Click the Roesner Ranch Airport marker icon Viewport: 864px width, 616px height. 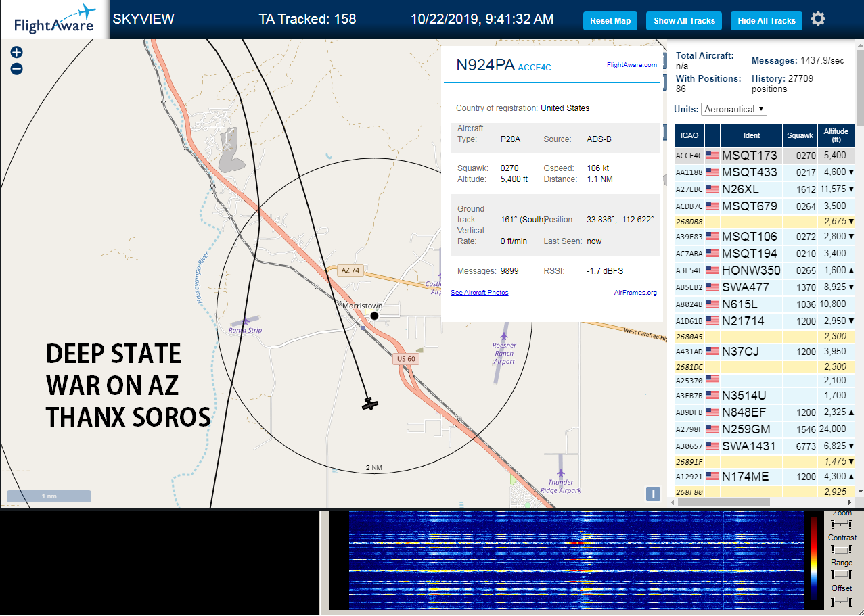point(503,336)
